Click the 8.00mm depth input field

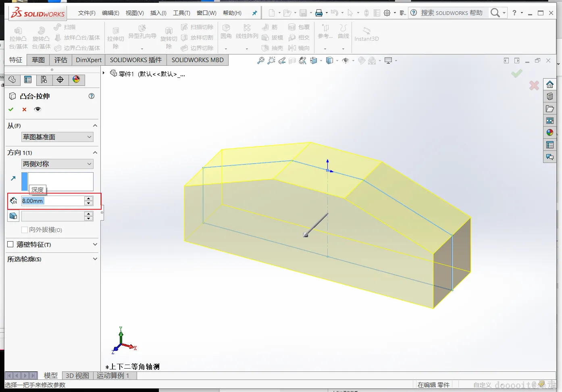point(52,201)
